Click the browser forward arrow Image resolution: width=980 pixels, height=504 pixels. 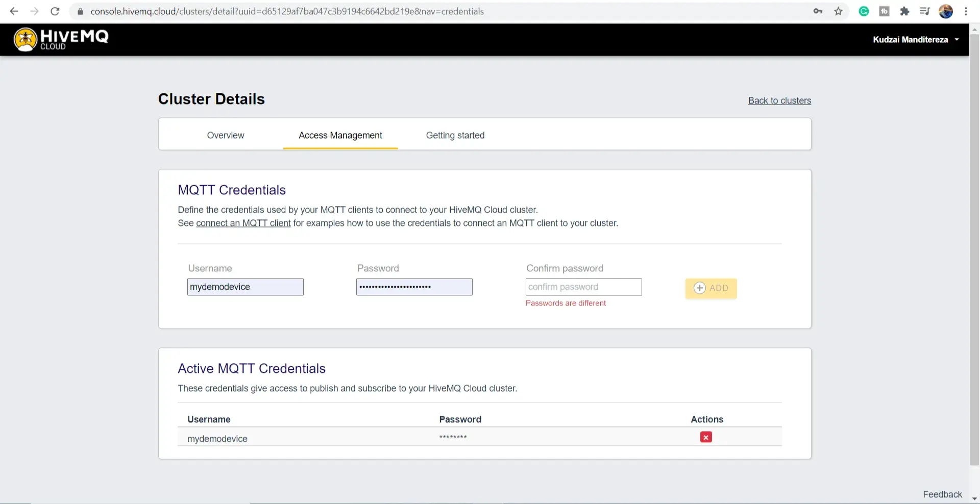pyautogui.click(x=34, y=11)
